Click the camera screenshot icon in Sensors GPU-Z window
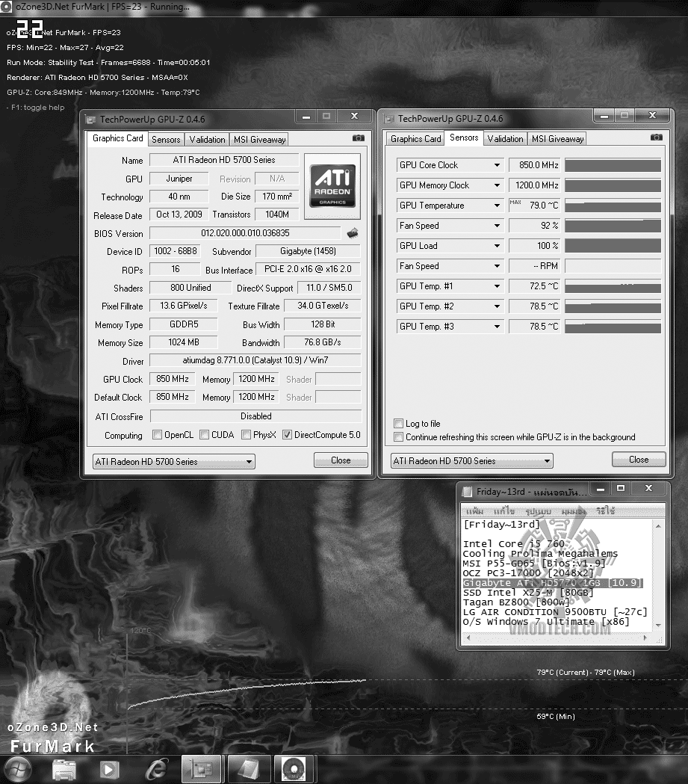Image resolution: width=688 pixels, height=784 pixels. [x=657, y=138]
